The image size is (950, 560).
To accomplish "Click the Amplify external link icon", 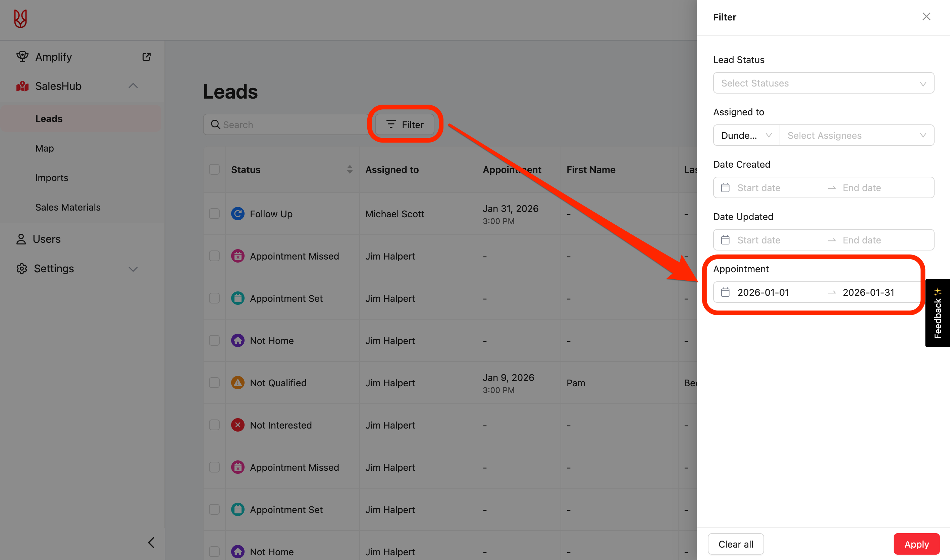I will 147,57.
